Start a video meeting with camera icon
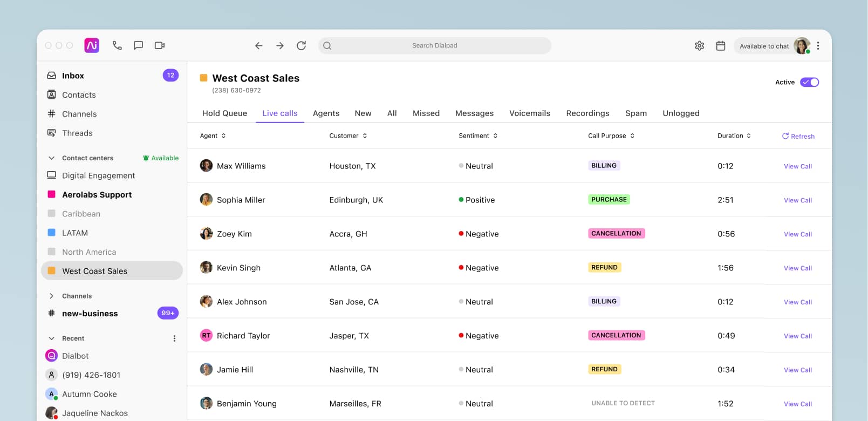The image size is (868, 421). [160, 45]
